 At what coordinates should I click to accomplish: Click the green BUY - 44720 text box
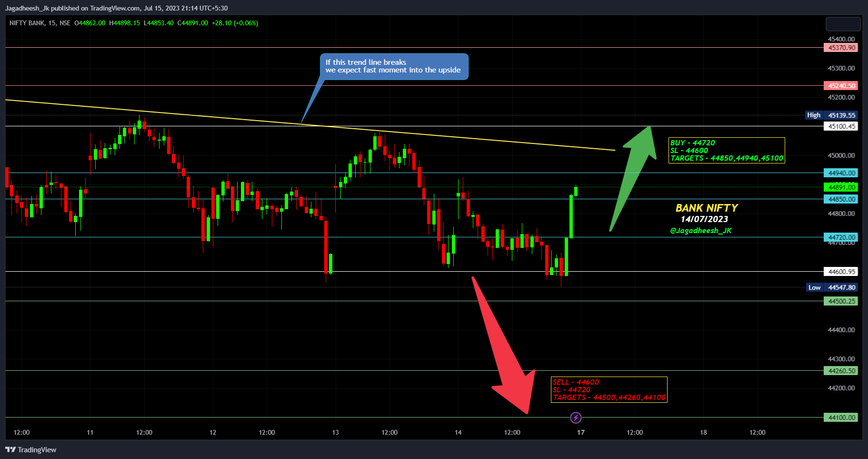(x=727, y=150)
